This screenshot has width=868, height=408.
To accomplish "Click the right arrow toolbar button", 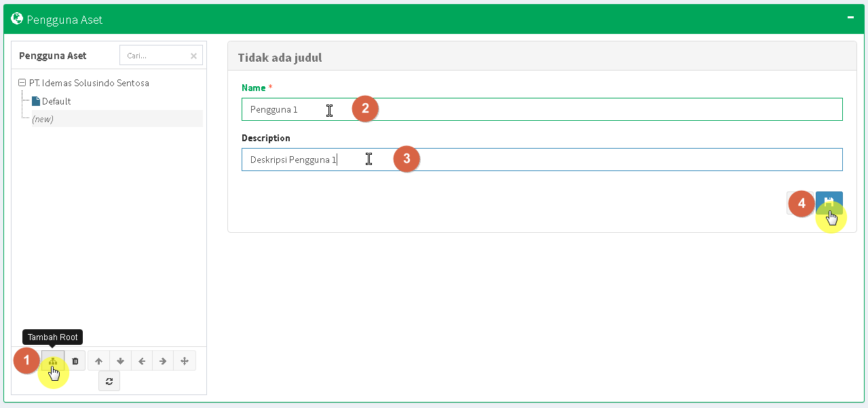I will [x=163, y=361].
